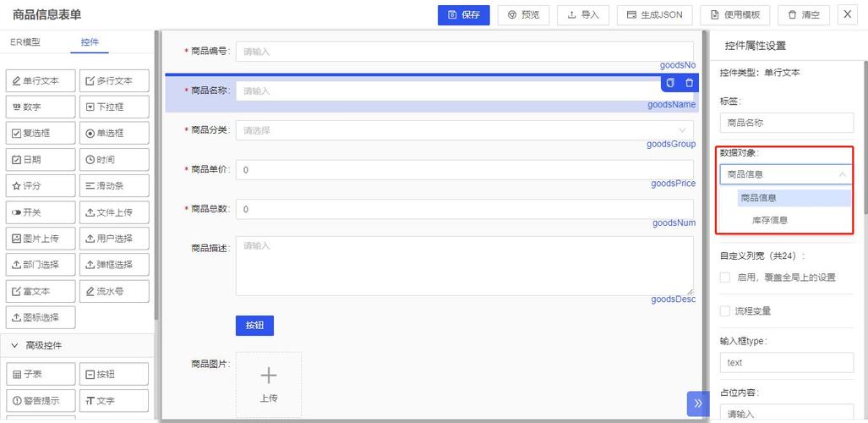Close the form designer with X
This screenshot has height=423, width=868.
pos(848,15)
